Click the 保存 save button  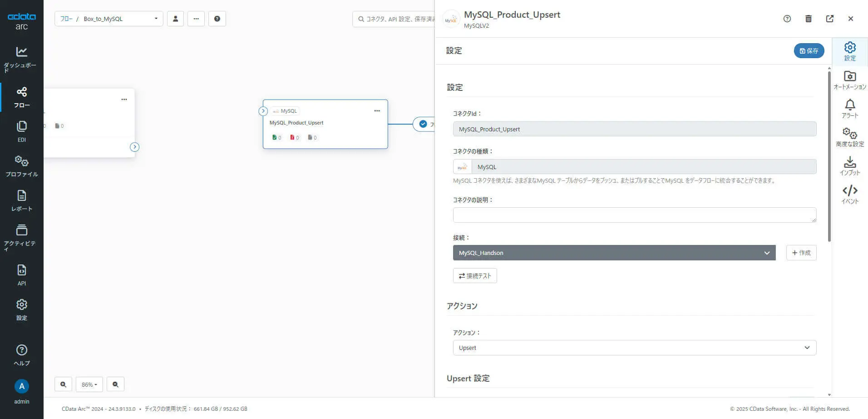809,51
